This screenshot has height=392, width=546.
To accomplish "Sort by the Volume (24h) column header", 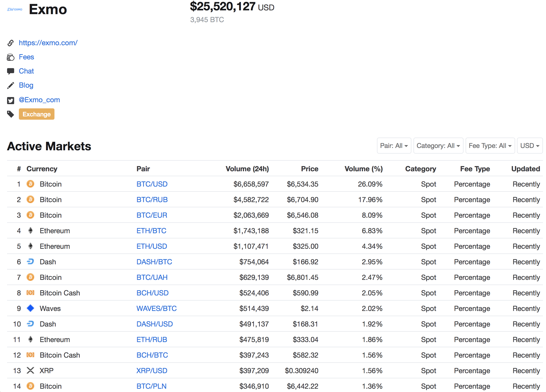I will point(247,169).
